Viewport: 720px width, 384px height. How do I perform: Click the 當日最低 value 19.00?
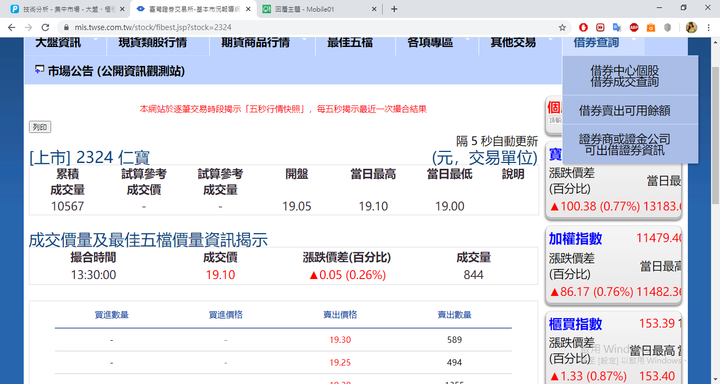[x=450, y=206]
